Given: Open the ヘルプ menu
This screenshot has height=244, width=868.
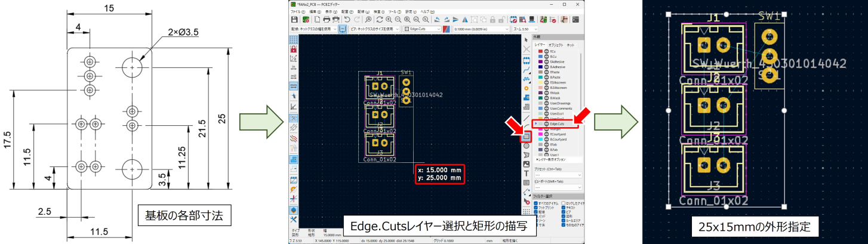Looking at the screenshot, I should pos(427,12).
